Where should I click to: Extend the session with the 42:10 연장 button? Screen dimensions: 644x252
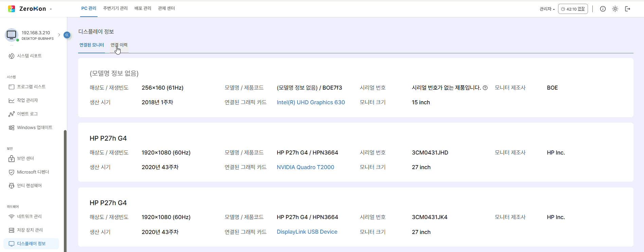click(573, 9)
